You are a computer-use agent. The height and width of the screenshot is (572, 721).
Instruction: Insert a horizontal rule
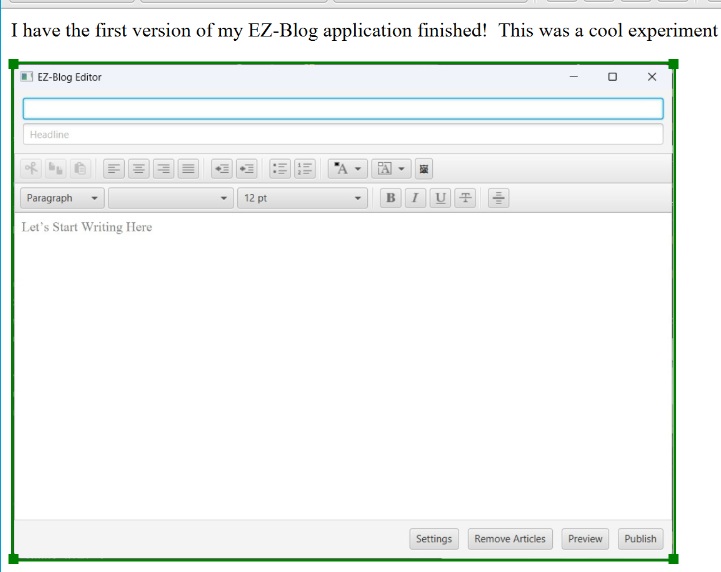coord(498,198)
